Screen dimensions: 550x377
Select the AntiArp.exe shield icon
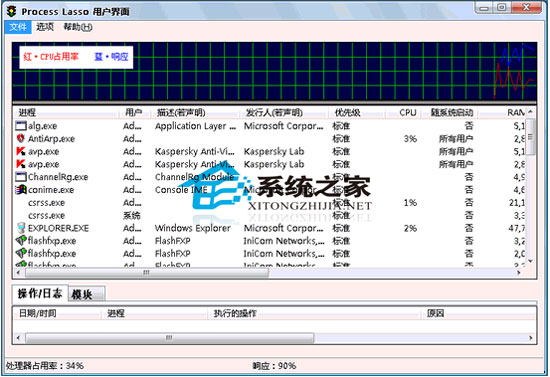click(x=21, y=139)
